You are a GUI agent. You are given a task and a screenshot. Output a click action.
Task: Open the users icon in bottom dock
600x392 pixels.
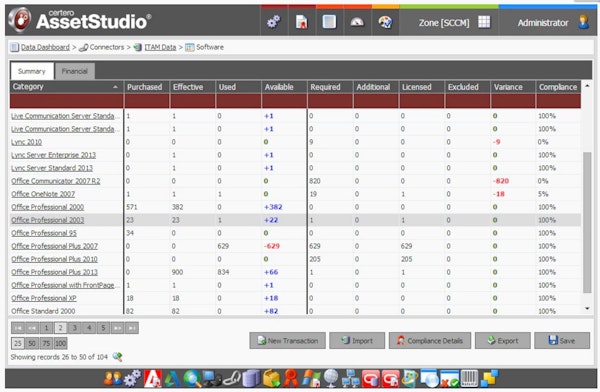coord(112,379)
